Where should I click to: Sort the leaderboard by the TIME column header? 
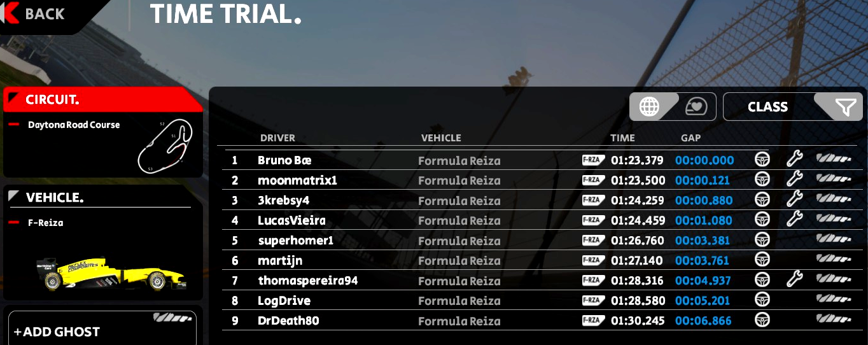(622, 138)
